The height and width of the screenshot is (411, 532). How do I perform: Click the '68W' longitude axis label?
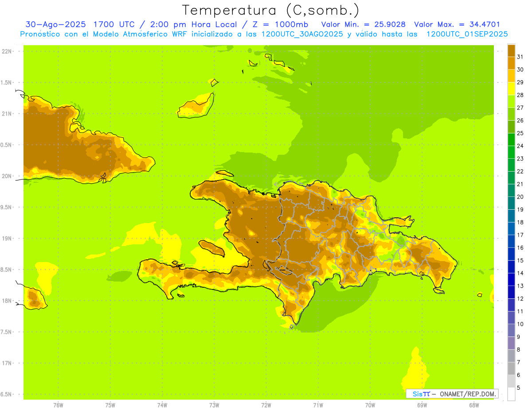point(474,405)
